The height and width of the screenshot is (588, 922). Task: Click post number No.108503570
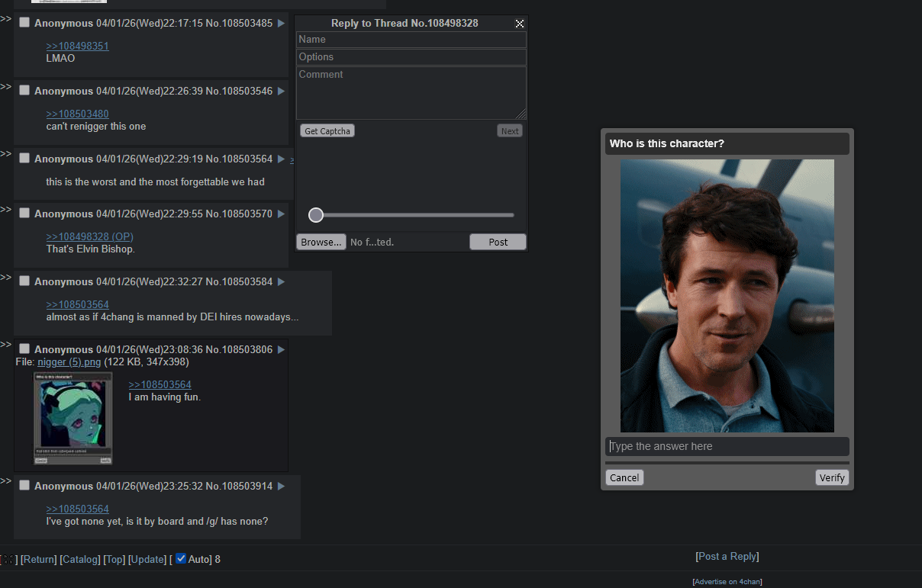point(239,214)
